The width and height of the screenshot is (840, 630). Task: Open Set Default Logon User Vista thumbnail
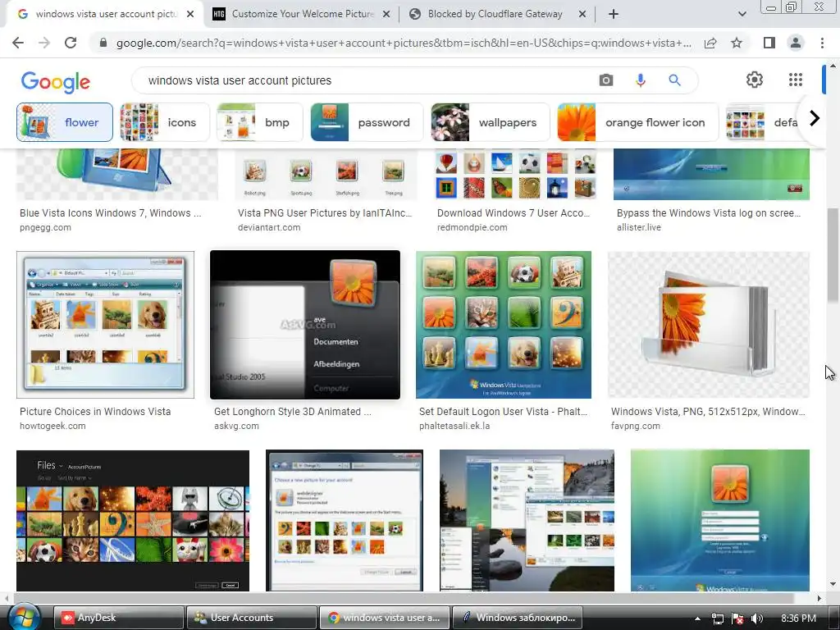click(x=504, y=325)
